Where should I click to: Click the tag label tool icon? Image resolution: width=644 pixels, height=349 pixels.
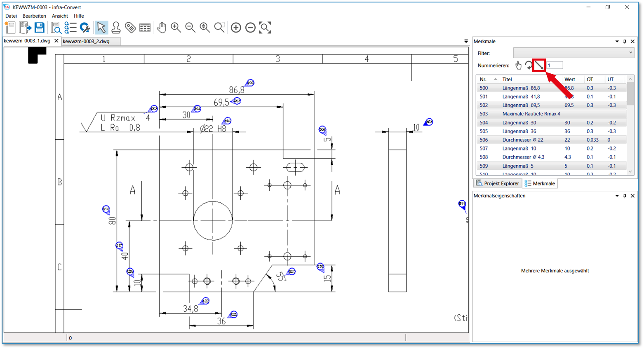click(x=130, y=28)
